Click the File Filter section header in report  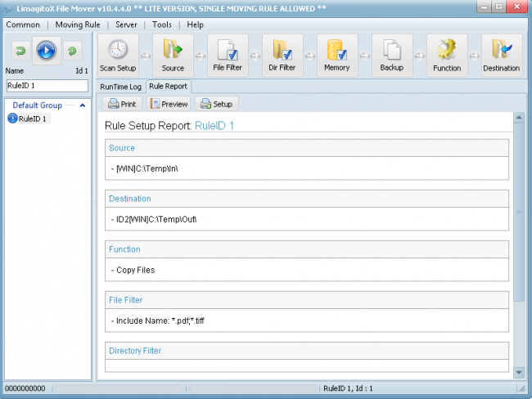coord(307,300)
